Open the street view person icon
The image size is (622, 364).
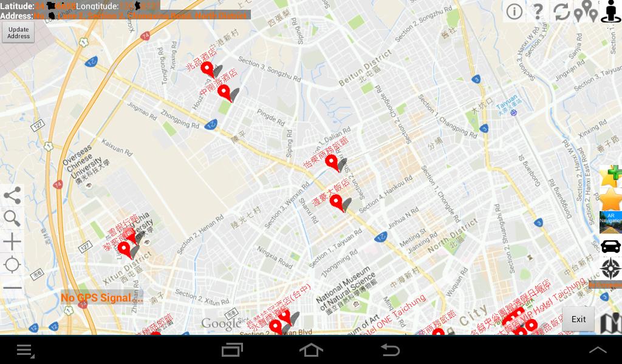[x=611, y=11]
